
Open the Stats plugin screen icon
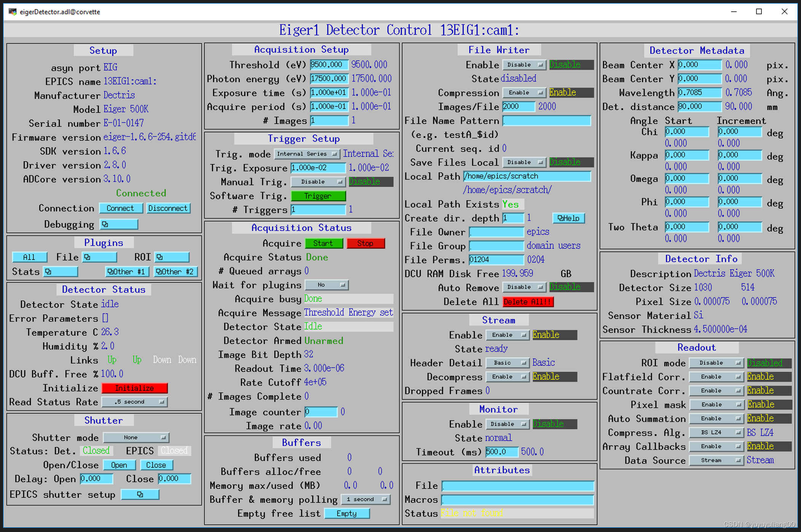pos(61,271)
